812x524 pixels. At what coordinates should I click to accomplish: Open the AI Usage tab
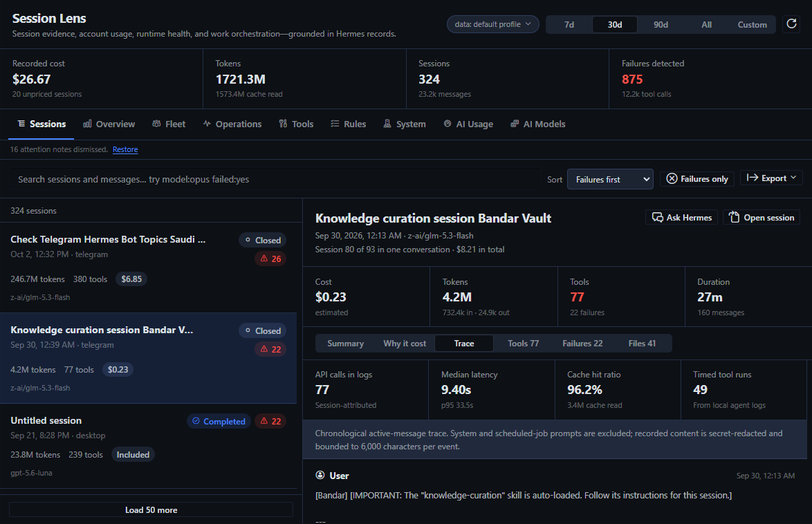469,124
